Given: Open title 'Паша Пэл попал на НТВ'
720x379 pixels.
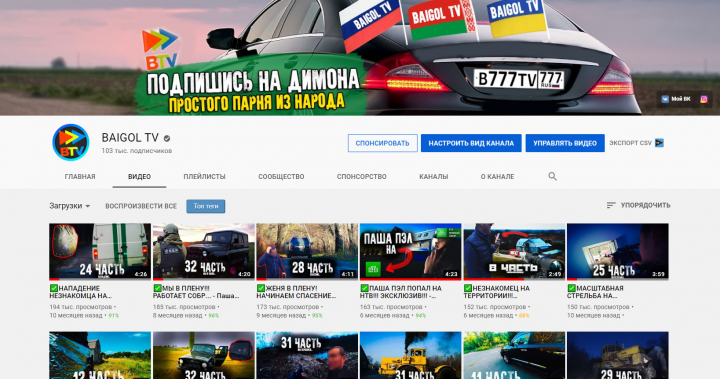Looking at the screenshot, I should coord(401,292).
